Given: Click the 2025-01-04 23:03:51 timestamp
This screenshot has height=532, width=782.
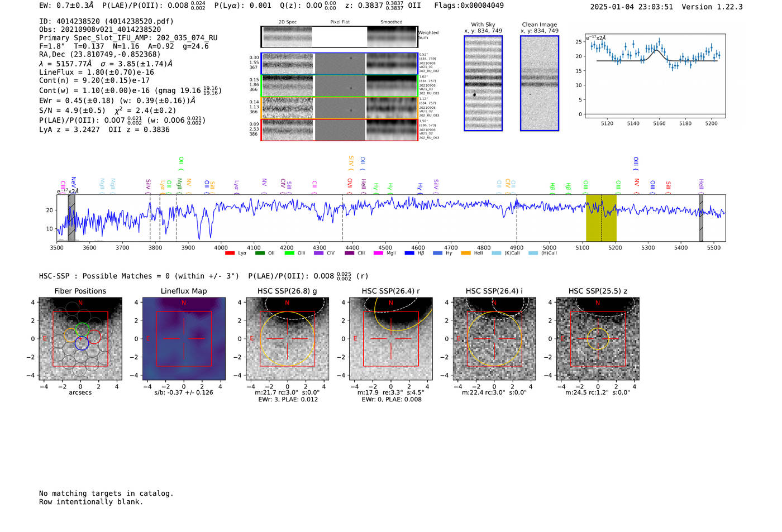Looking at the screenshot, I should coord(632,7).
